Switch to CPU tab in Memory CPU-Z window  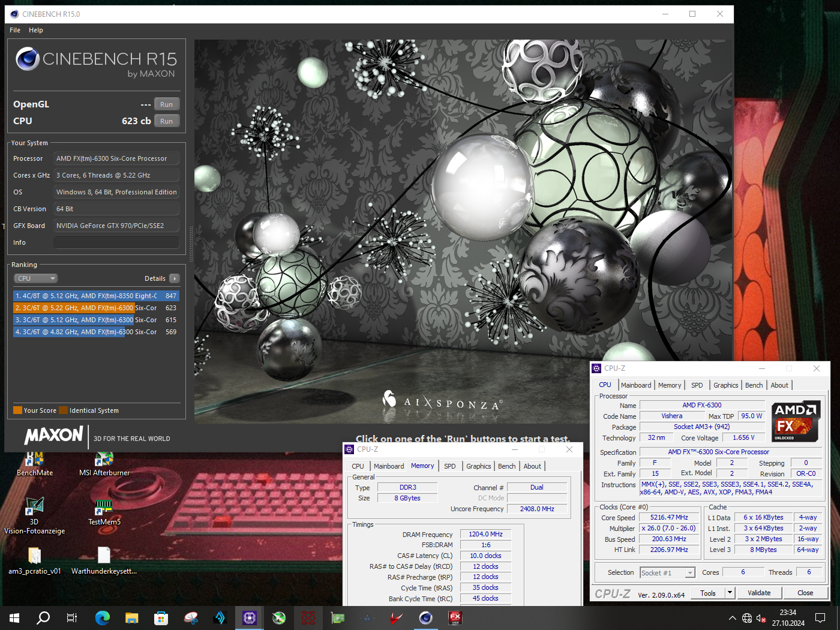pyautogui.click(x=358, y=466)
